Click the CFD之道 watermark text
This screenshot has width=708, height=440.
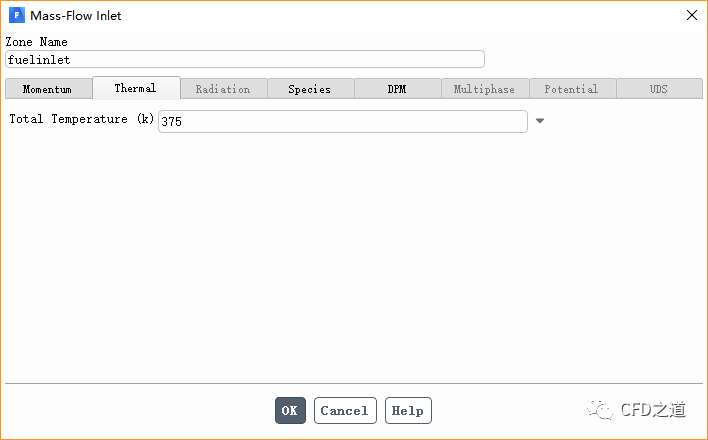tap(653, 409)
